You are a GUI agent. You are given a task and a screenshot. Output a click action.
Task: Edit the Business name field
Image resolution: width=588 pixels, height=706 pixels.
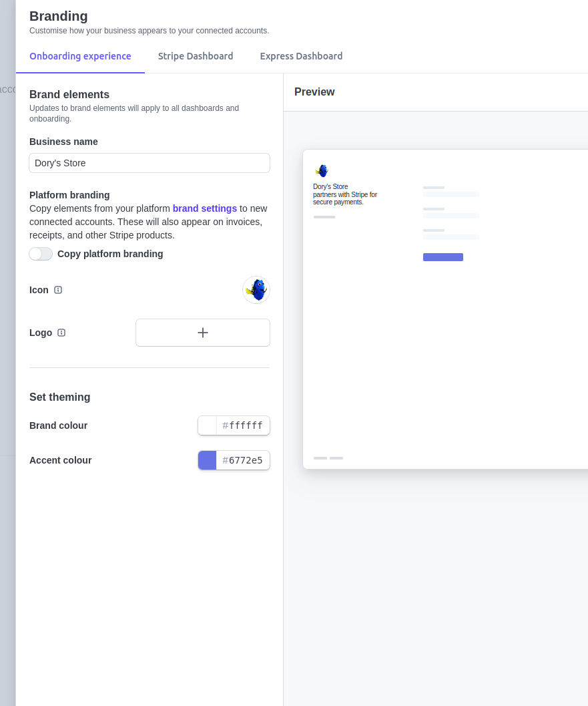[150, 163]
